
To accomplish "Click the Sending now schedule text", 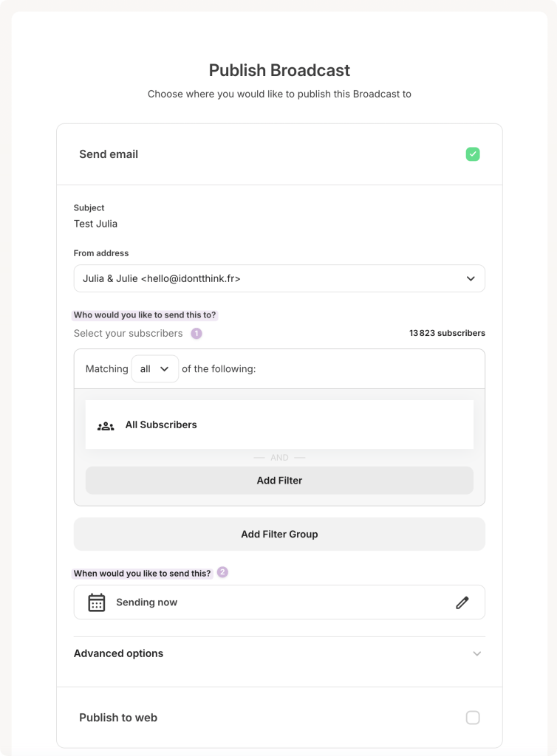I will pyautogui.click(x=147, y=602).
